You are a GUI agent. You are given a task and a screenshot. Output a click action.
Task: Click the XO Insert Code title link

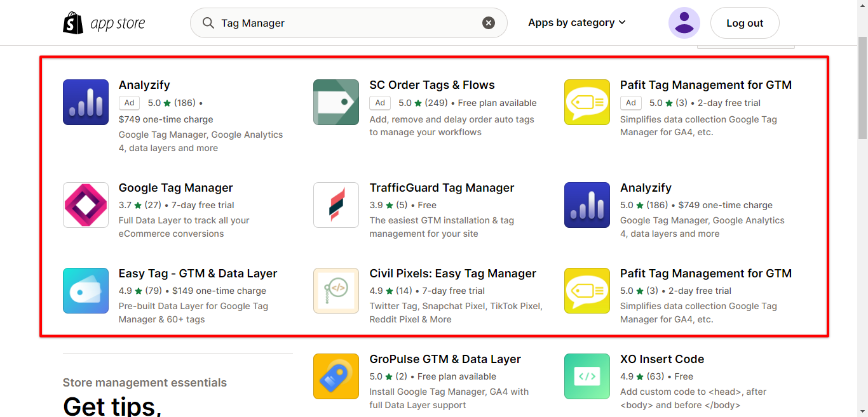coord(661,359)
